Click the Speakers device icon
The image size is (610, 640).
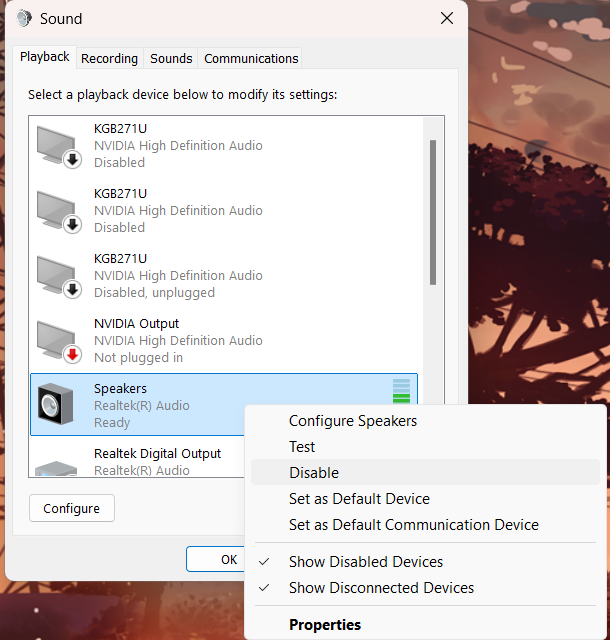tap(56, 404)
